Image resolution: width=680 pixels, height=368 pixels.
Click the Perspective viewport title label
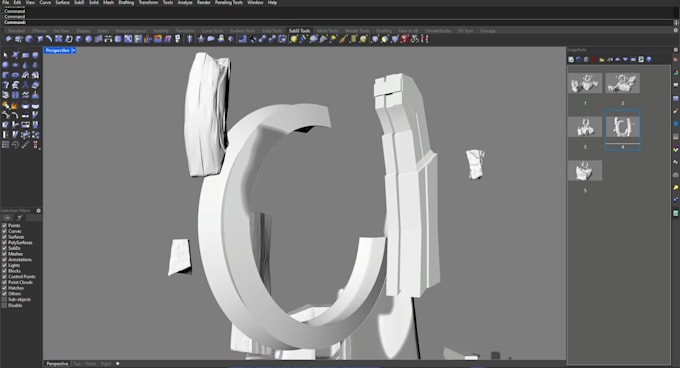coord(58,51)
